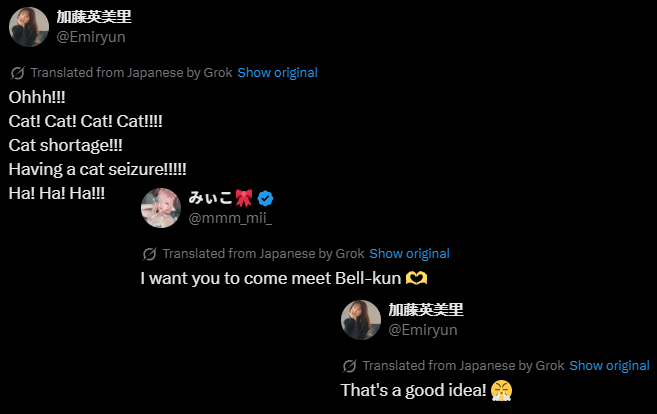Open the tweet text "Having a cat seizure!!!!!"
657x414 pixels.
tap(97, 169)
